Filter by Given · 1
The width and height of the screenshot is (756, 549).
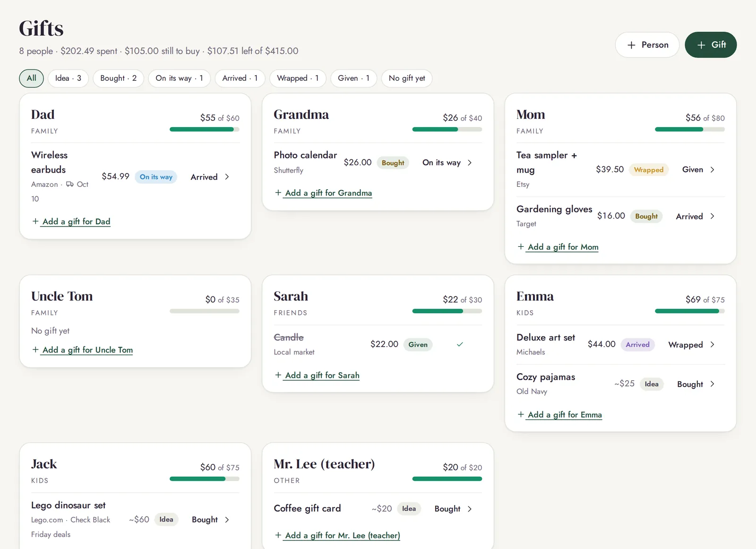[x=353, y=78]
